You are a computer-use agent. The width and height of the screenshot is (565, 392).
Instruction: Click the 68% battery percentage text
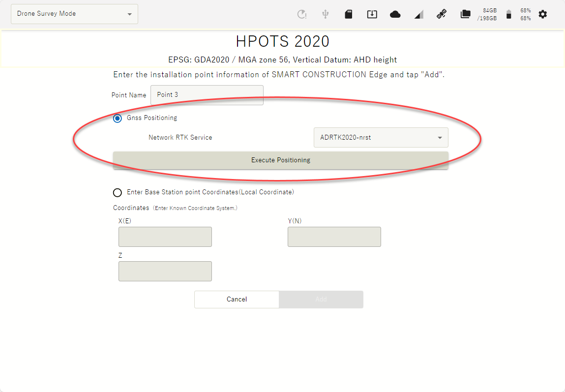(525, 14)
